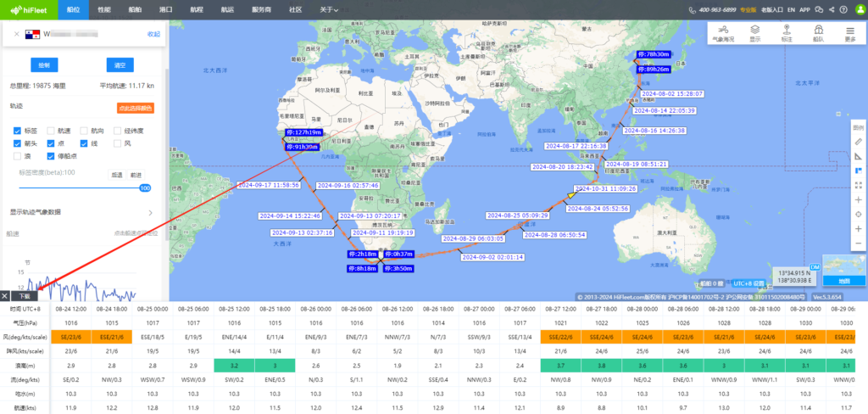Toggle fullscreen map view
The height and width of the screenshot is (414, 868).
click(859, 185)
